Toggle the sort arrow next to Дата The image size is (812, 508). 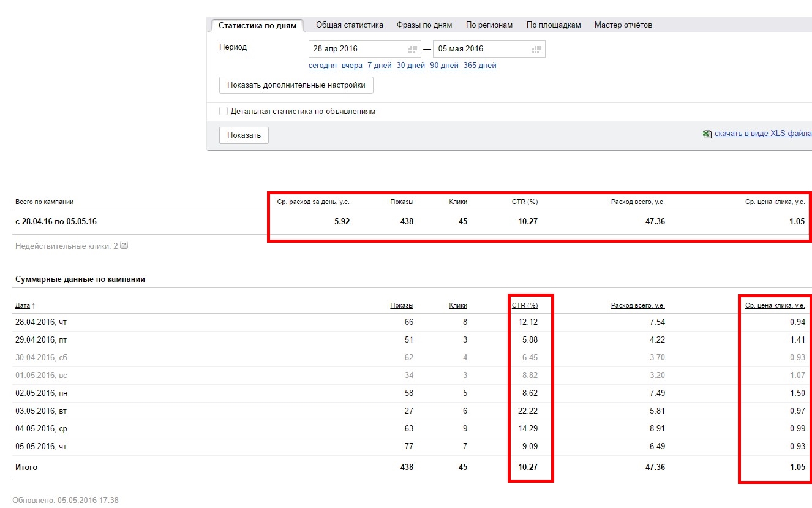[x=33, y=306]
